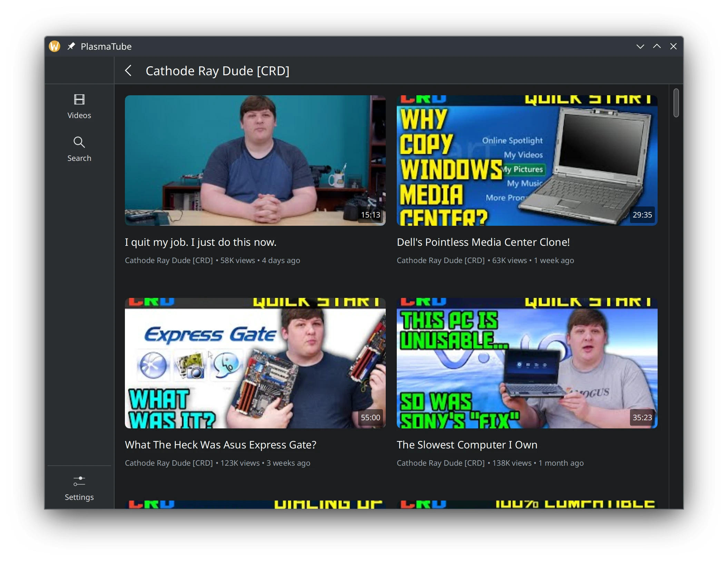
Task: Toggle the pin icon in the title bar
Action: point(71,46)
